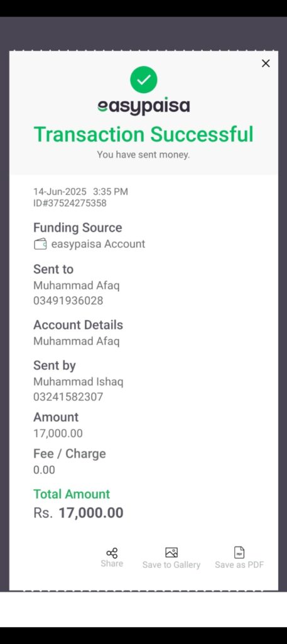Click the easypaisa logo
Screen dimensions: 287x644
pos(143,106)
